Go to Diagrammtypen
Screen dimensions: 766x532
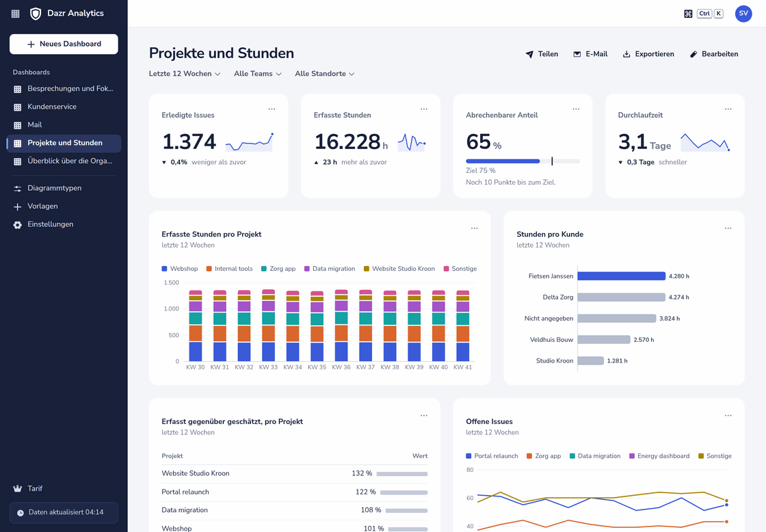(x=64, y=189)
